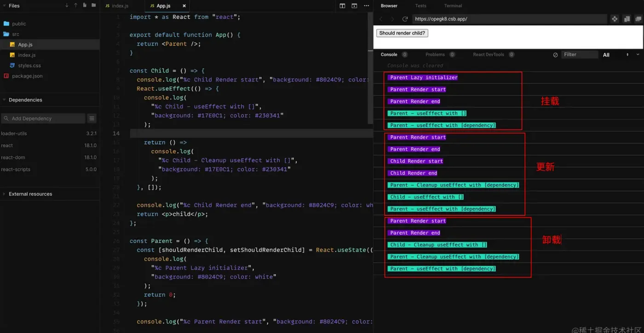644x333 pixels.
Task: Click the Should render child? button
Action: click(x=402, y=33)
